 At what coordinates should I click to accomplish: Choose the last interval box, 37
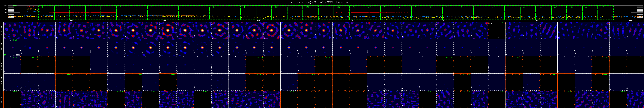[x=605, y=13]
